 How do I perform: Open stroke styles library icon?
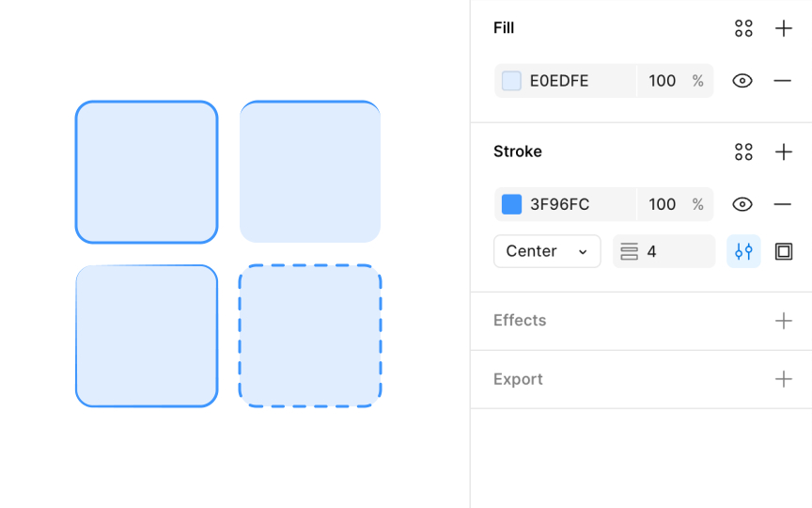click(x=743, y=151)
